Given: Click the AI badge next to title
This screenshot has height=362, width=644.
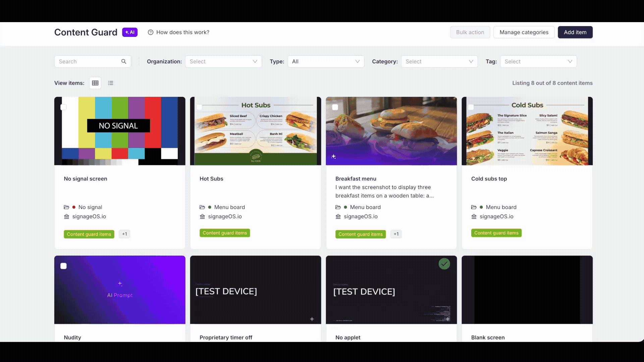Looking at the screenshot, I should 130,32.
